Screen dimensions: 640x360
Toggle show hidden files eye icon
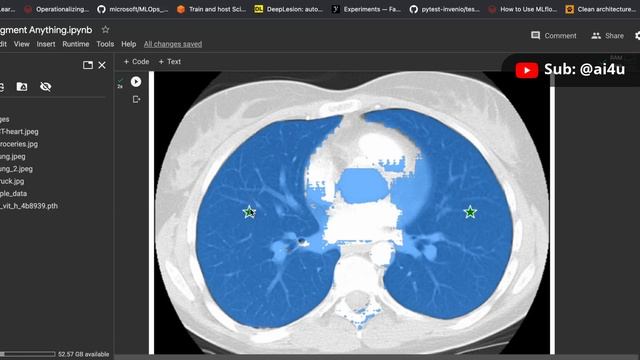(45, 87)
